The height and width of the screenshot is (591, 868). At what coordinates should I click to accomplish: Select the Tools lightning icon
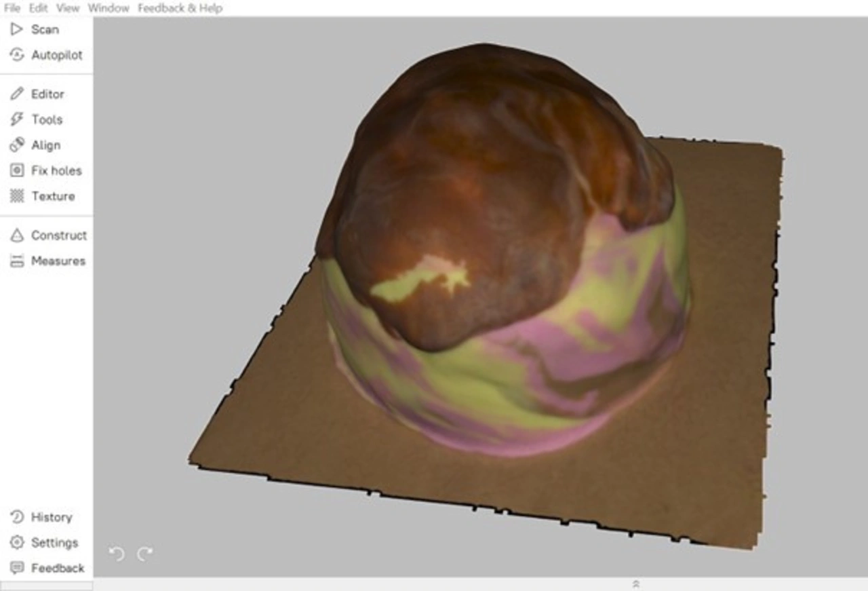(17, 119)
